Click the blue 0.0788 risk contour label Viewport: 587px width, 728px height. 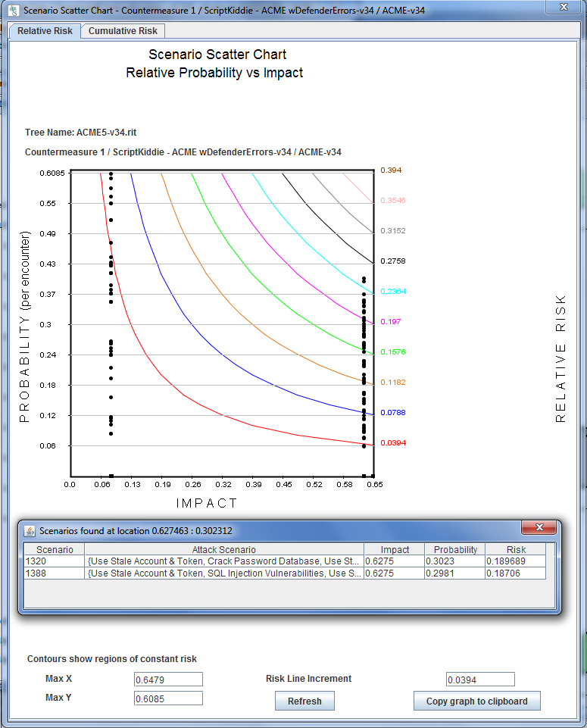(393, 413)
